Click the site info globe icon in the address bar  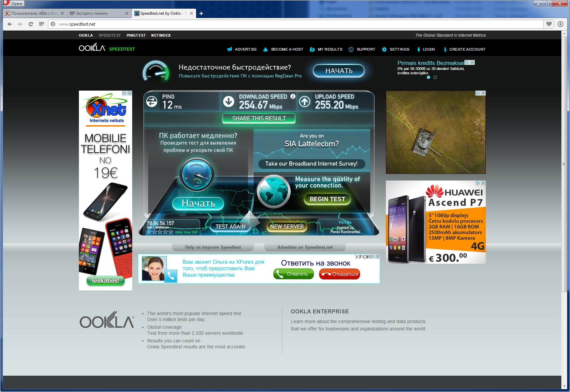[x=53, y=24]
